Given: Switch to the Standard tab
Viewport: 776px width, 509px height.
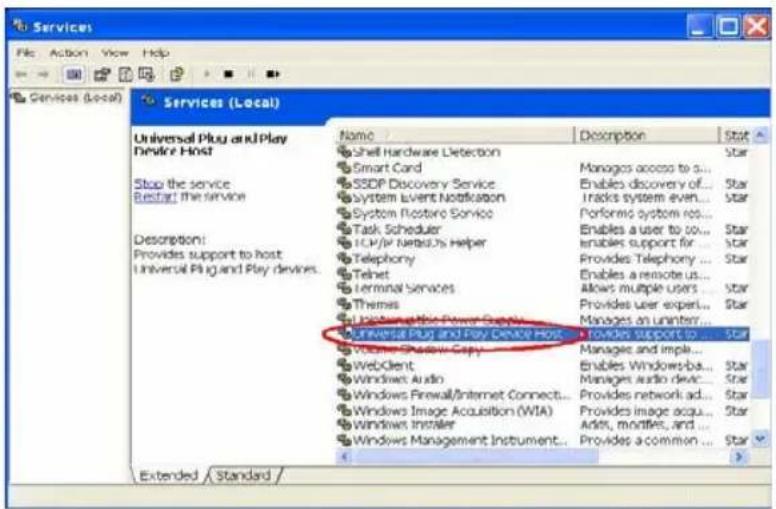Looking at the screenshot, I should click(x=243, y=475).
